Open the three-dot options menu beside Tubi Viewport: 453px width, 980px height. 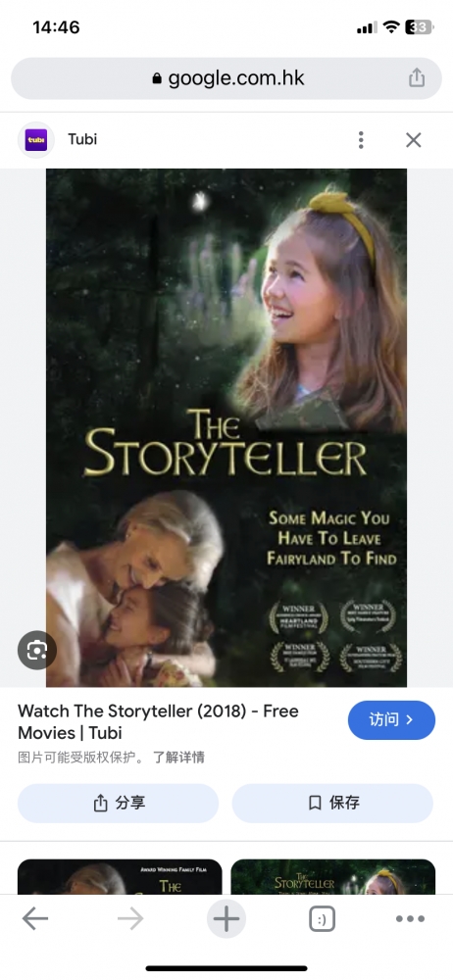pyautogui.click(x=361, y=140)
